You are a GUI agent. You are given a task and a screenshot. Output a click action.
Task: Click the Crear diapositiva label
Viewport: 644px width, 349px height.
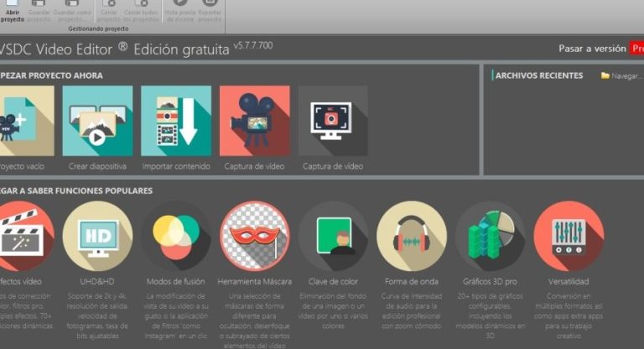(98, 166)
